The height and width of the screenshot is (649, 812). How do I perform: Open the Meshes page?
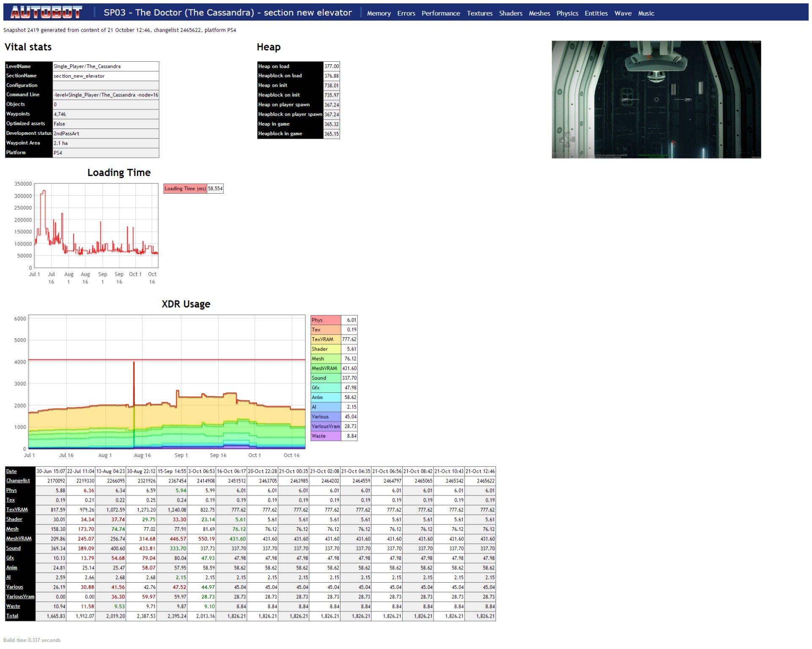tap(539, 13)
